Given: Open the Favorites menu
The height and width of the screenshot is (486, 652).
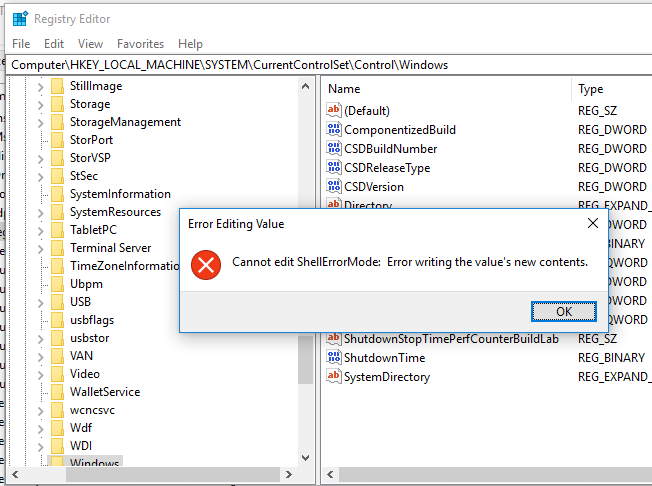Looking at the screenshot, I should click(x=141, y=44).
